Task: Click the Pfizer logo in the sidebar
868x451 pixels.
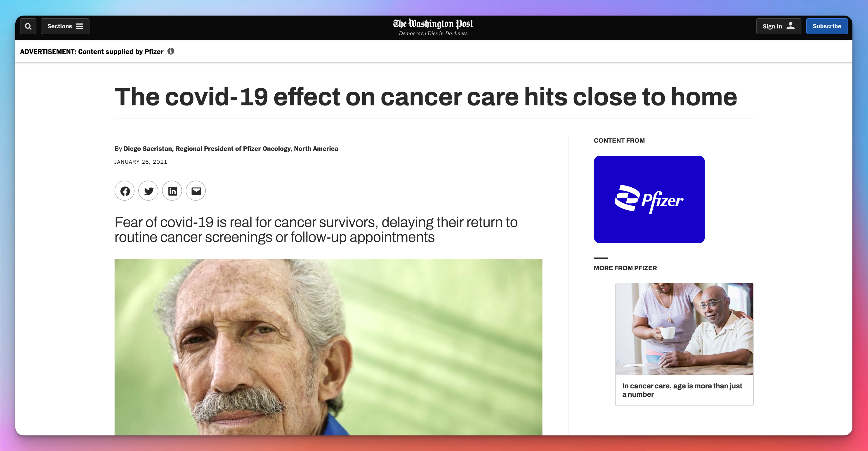Action: [x=649, y=199]
